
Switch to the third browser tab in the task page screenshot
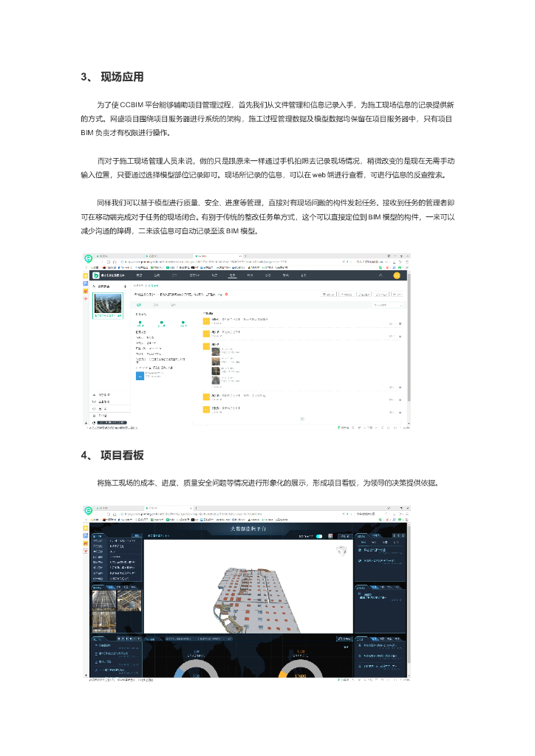pyautogui.click(x=217, y=256)
